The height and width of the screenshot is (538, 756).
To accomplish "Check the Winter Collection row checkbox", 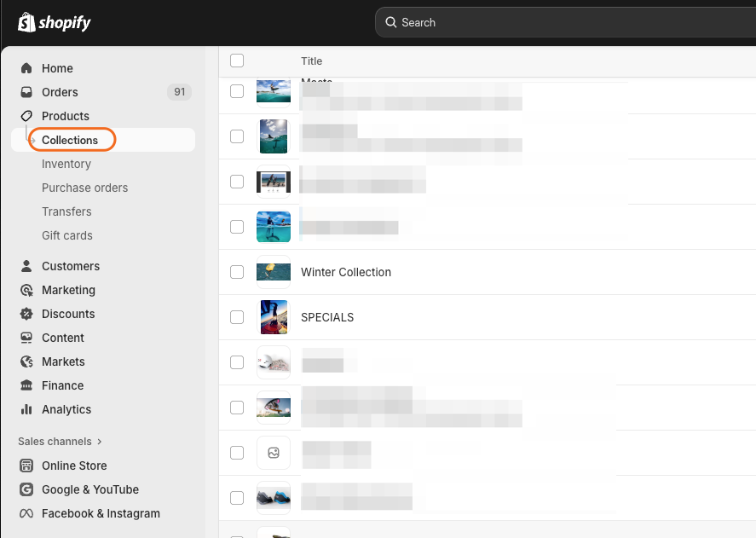I will point(237,272).
